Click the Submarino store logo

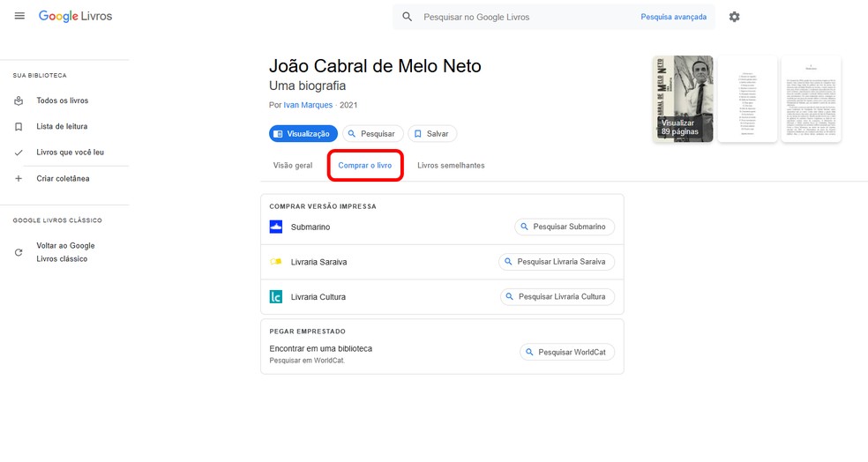coord(276,227)
